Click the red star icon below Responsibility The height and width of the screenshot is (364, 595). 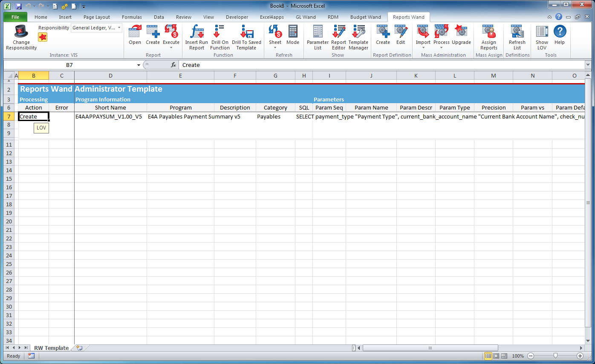[x=43, y=37]
